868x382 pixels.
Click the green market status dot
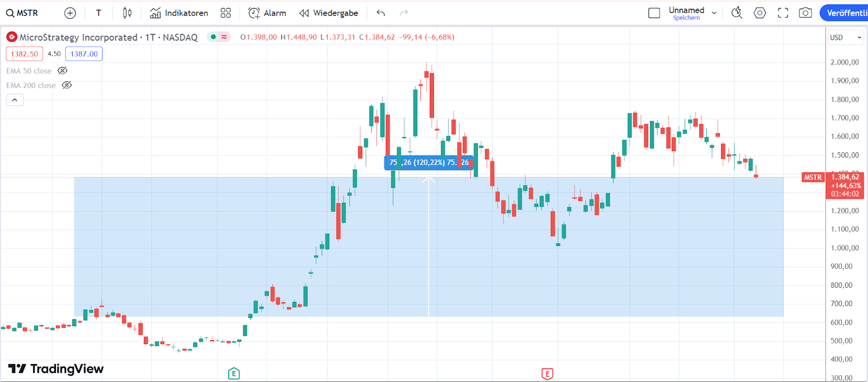click(x=214, y=37)
